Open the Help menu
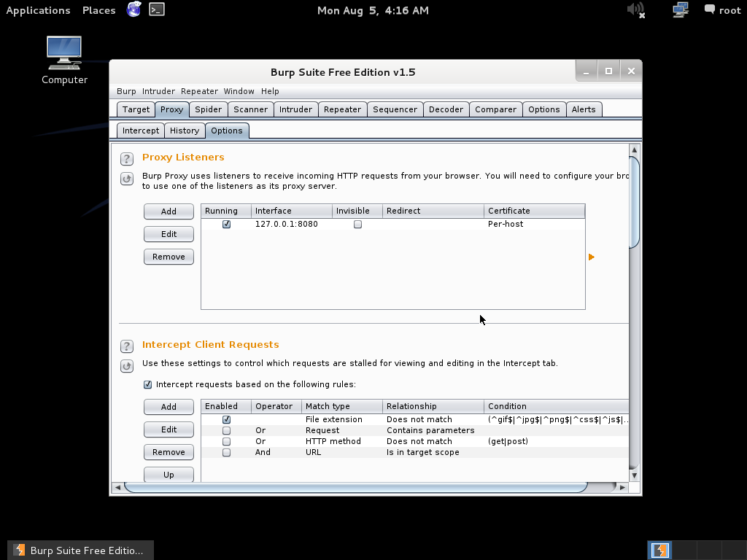 [270, 91]
